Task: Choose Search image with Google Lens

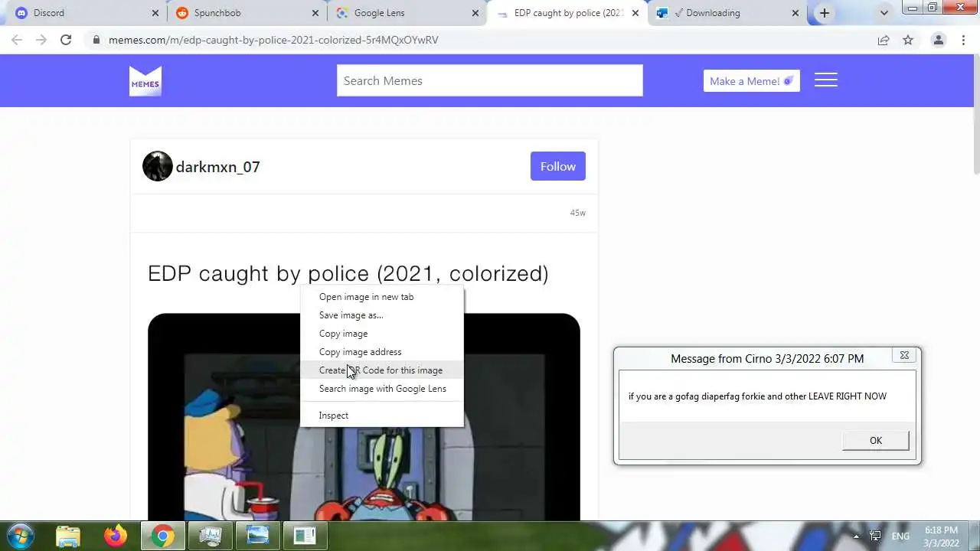Action: pos(382,389)
